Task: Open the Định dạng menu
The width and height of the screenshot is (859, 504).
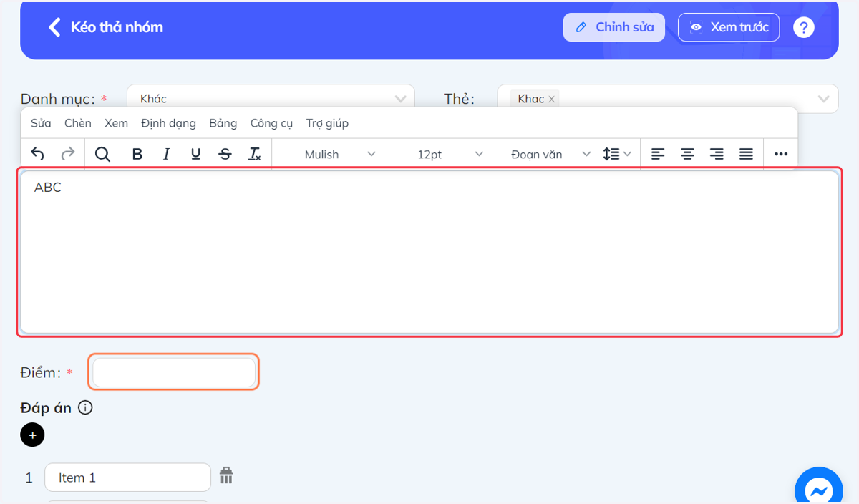Action: (168, 123)
